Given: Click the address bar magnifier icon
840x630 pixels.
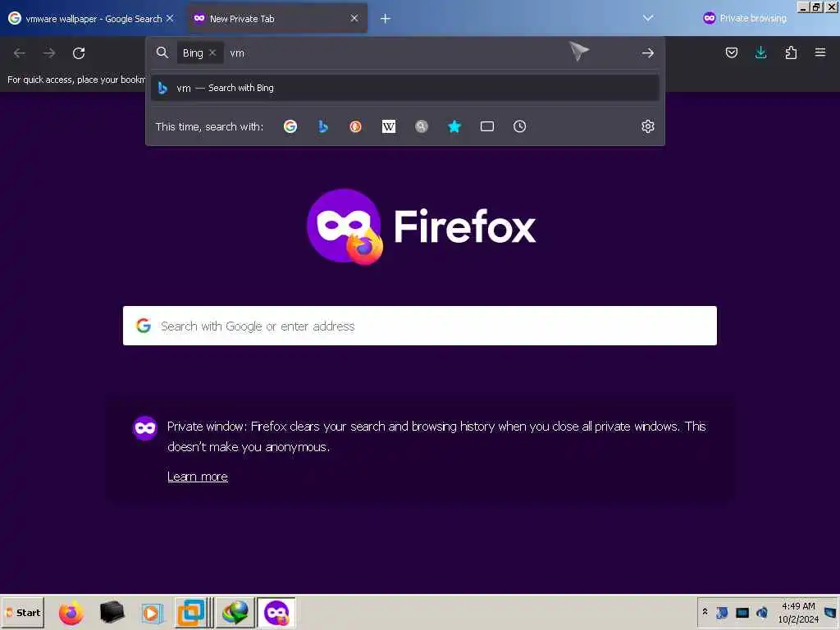Looking at the screenshot, I should pyautogui.click(x=162, y=52).
